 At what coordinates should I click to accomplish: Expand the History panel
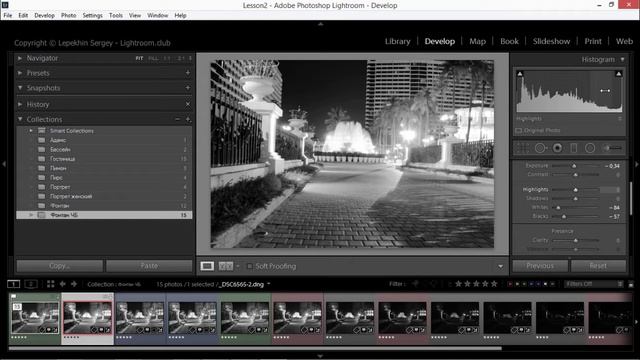(20, 104)
